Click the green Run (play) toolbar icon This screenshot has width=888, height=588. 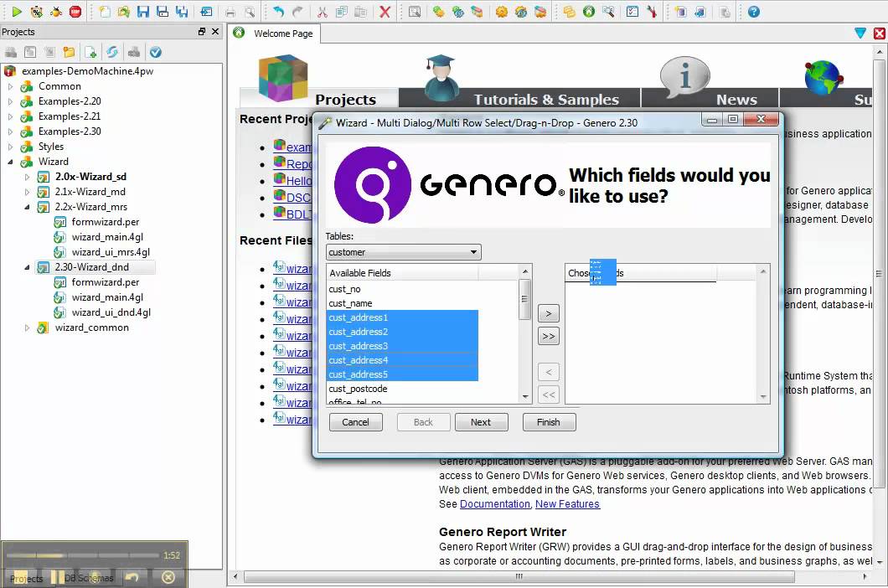click(x=17, y=12)
